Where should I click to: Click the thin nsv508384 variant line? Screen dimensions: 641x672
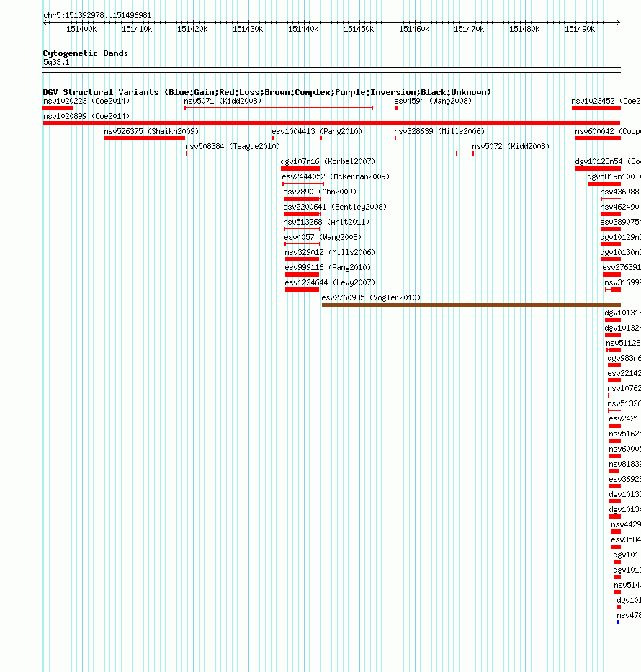tap(322, 153)
